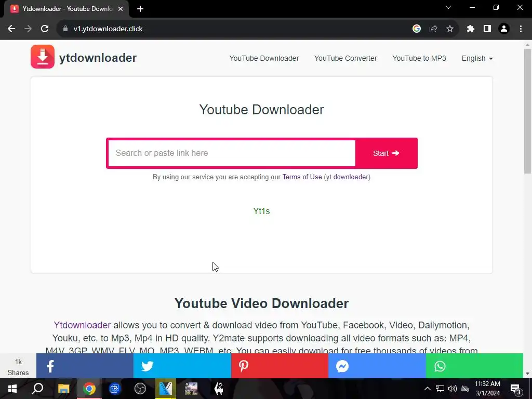Open the Chrome profile avatar
The image size is (532, 399).
point(504,29)
